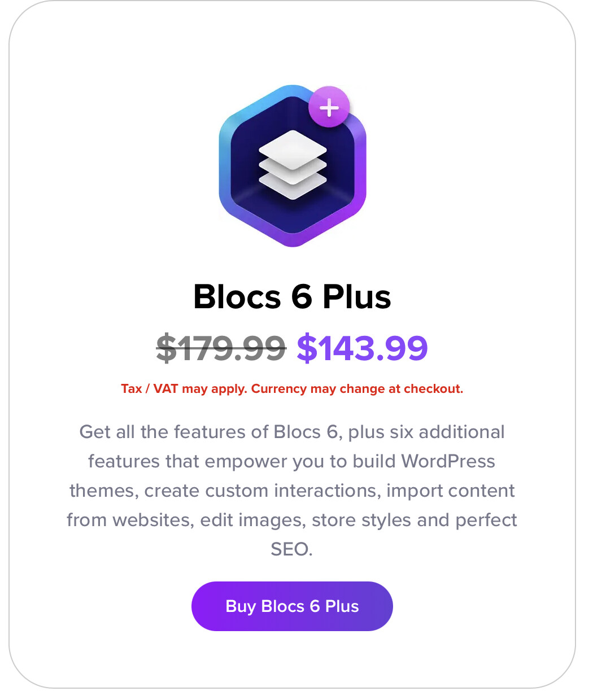Click the red "Tax / VAT may apply" text
Screen dimensions: 593x700
184,389
